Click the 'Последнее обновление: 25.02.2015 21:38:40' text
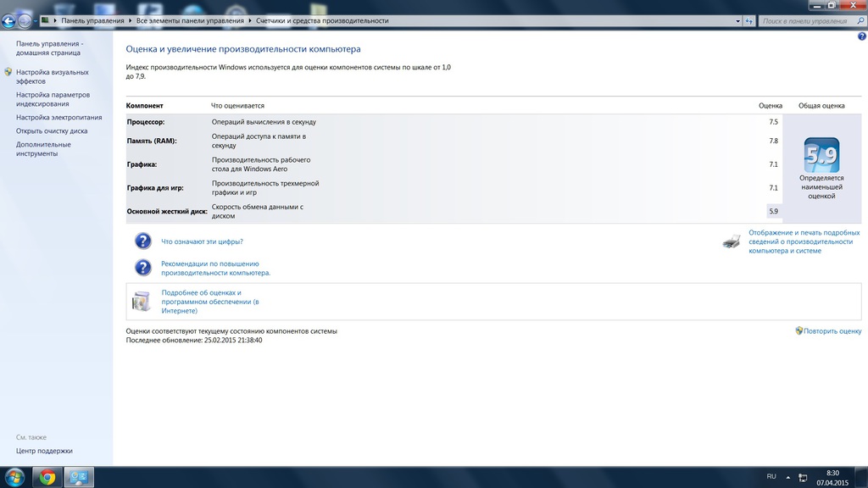 (194, 341)
